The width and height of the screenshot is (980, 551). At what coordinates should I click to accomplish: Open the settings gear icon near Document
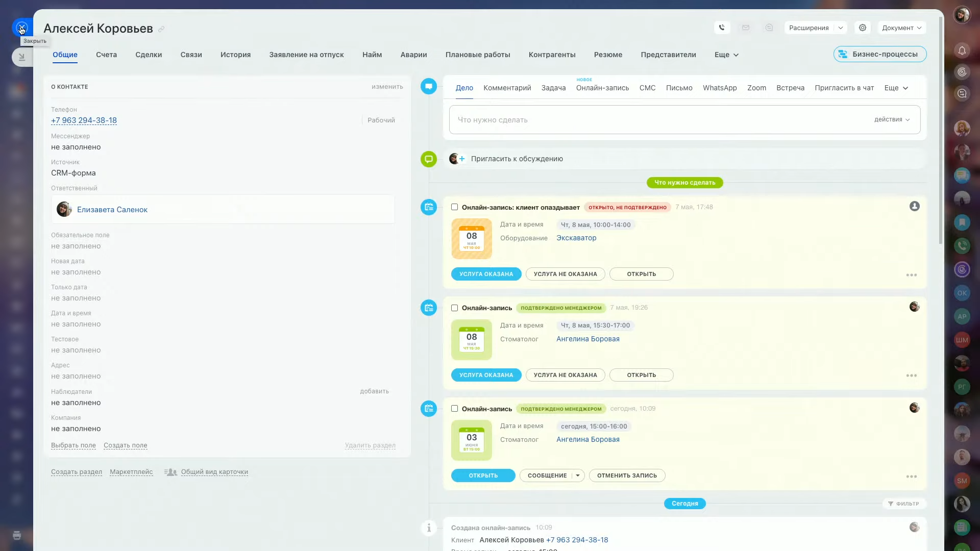pos(862,28)
